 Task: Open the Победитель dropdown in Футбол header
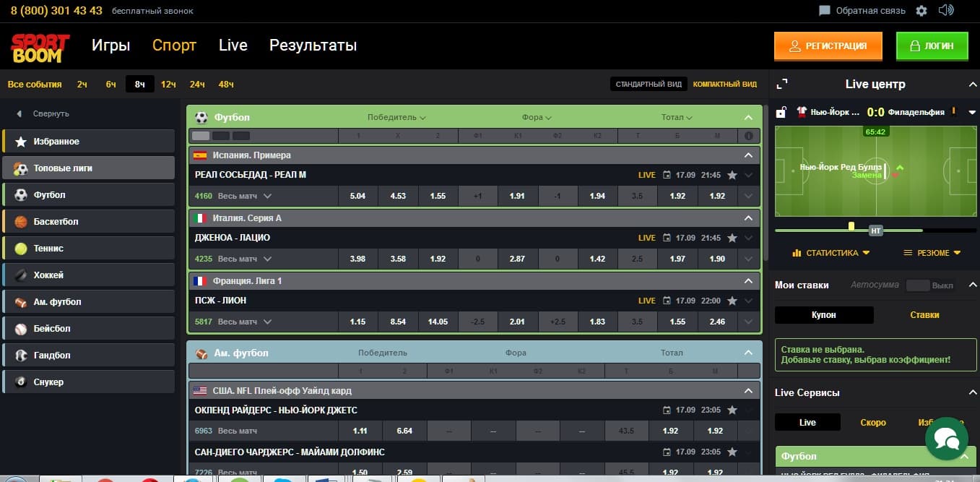(x=396, y=118)
